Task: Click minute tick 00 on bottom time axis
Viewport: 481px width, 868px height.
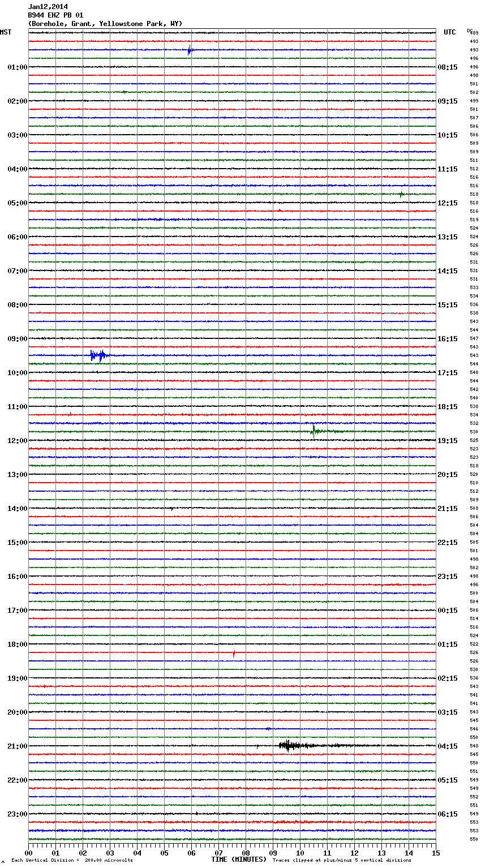Action: pos(29,853)
